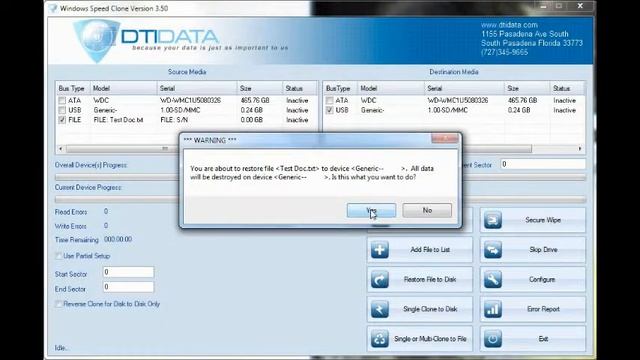This screenshot has height=360, width=640.
Task: Click source serial FILE: S/N
Action: click(174, 120)
